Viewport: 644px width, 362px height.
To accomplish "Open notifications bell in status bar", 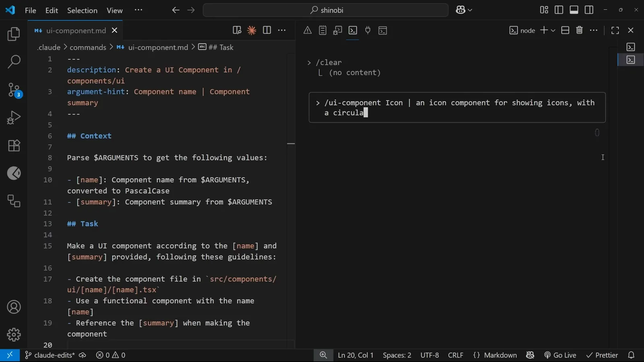I will coord(631,355).
